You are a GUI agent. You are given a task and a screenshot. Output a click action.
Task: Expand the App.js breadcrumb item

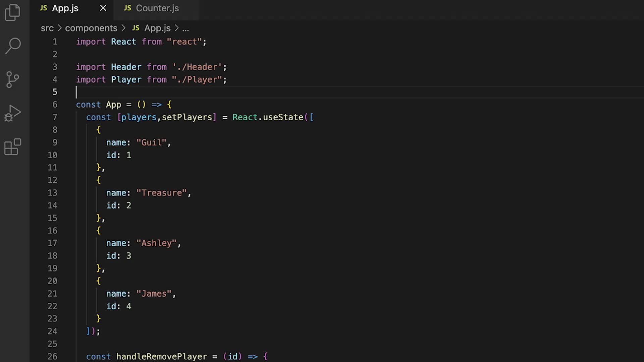(157, 28)
